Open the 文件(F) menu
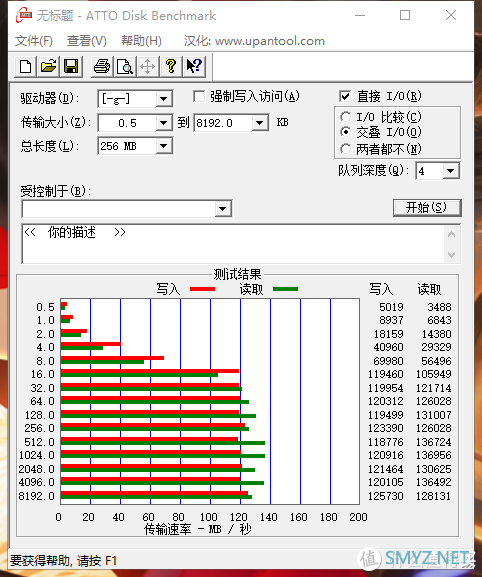 33,41
